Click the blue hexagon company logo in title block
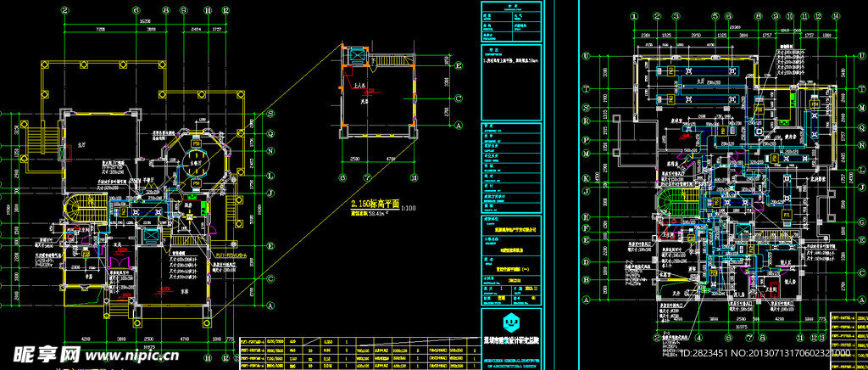The width and height of the screenshot is (868, 370). coord(510,322)
